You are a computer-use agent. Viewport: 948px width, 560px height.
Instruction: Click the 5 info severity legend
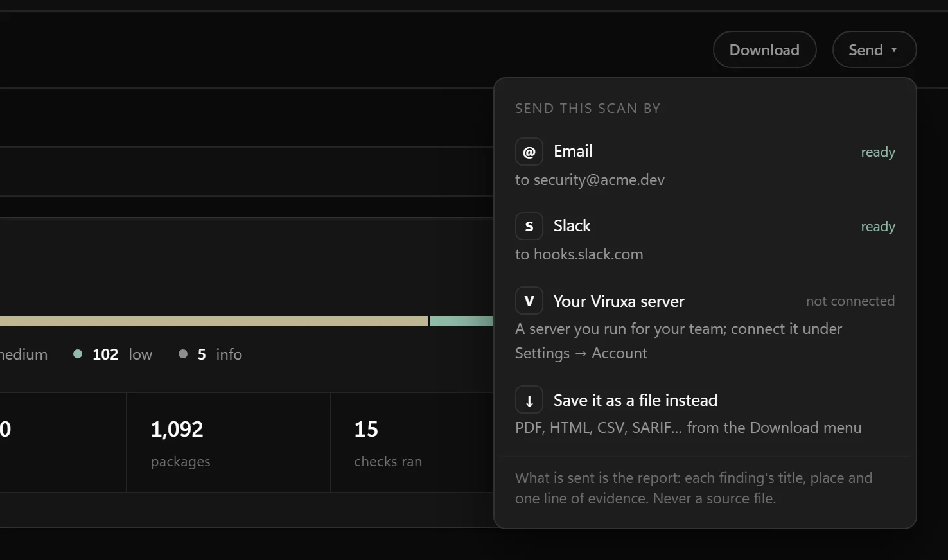pyautogui.click(x=211, y=354)
